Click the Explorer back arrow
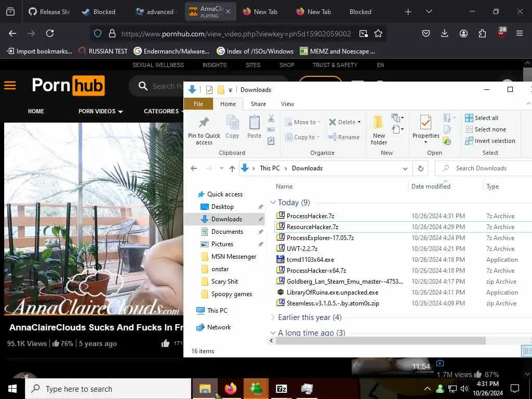The height and width of the screenshot is (399, 532). (194, 168)
